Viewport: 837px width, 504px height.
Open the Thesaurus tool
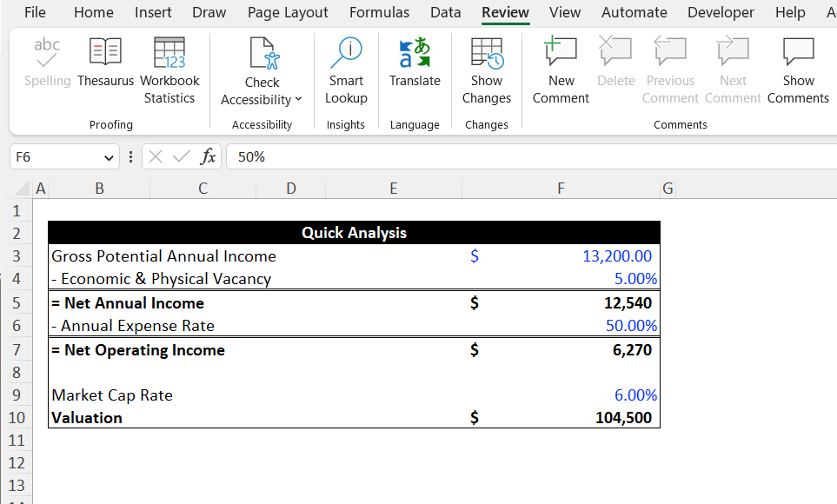[105, 62]
